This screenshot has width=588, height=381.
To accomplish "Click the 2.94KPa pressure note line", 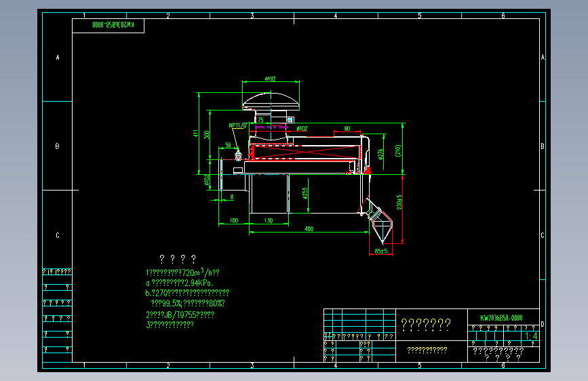I will [x=179, y=283].
